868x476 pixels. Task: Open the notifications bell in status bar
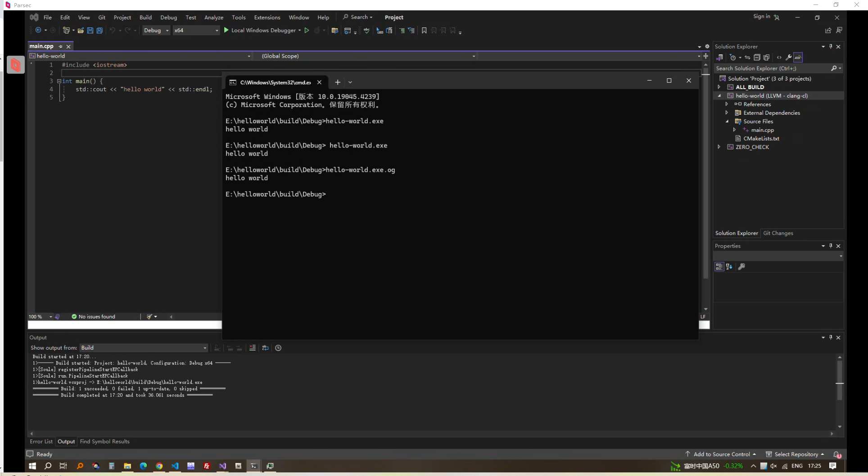coord(836,454)
